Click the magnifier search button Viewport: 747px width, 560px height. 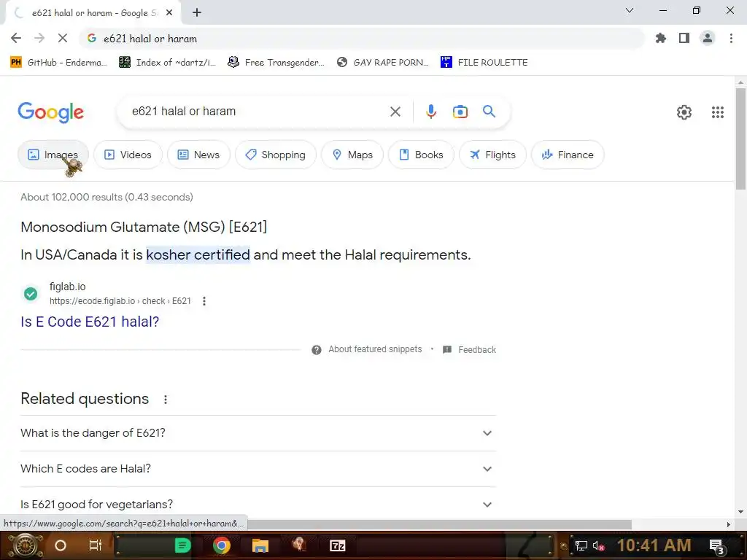click(489, 112)
